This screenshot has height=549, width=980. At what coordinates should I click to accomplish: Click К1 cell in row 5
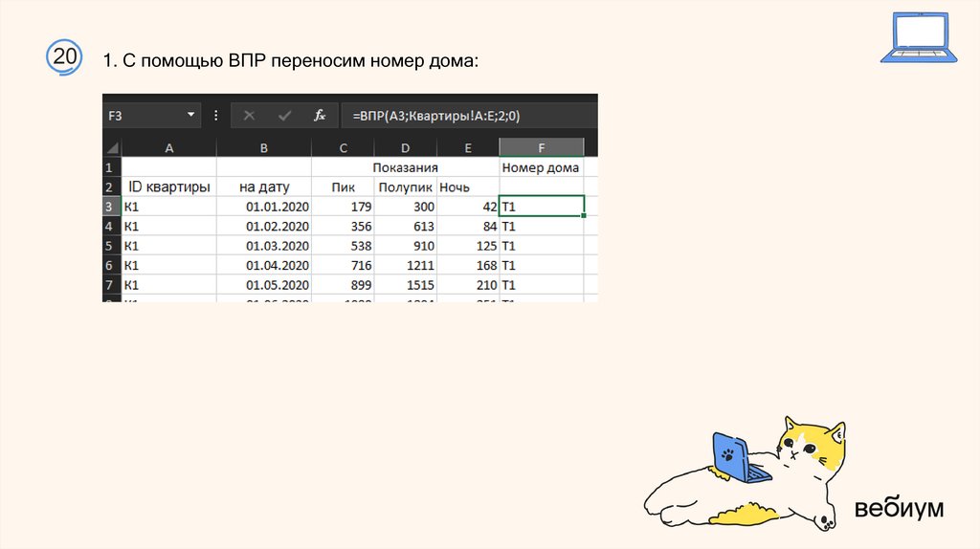tap(168, 246)
